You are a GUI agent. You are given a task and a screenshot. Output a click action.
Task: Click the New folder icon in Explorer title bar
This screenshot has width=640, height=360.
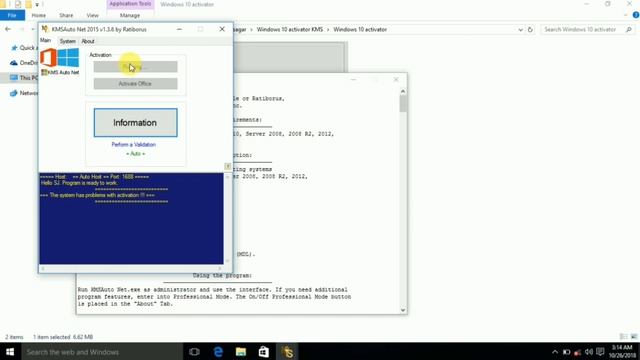pyautogui.click(x=28, y=4)
